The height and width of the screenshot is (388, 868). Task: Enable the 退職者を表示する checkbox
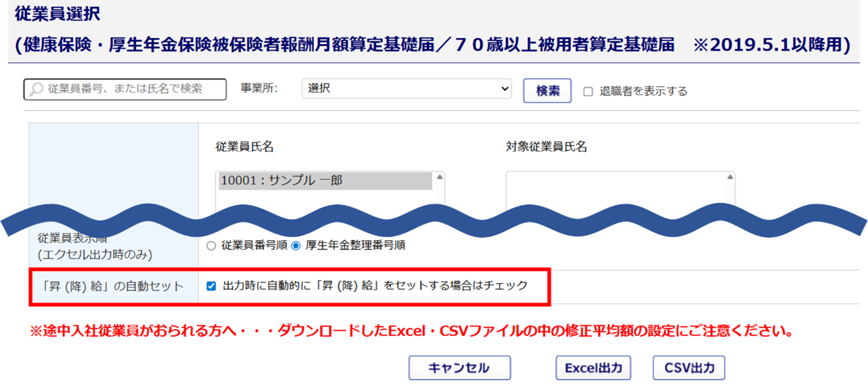(588, 91)
